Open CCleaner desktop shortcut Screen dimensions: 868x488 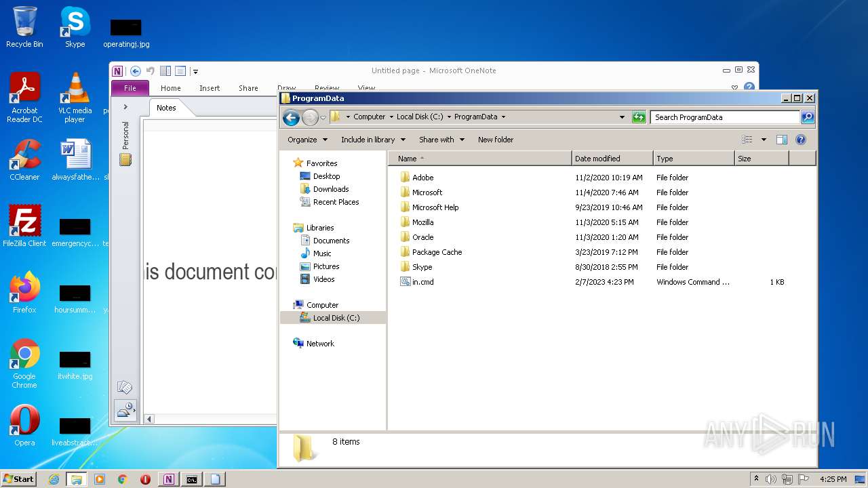(24, 160)
